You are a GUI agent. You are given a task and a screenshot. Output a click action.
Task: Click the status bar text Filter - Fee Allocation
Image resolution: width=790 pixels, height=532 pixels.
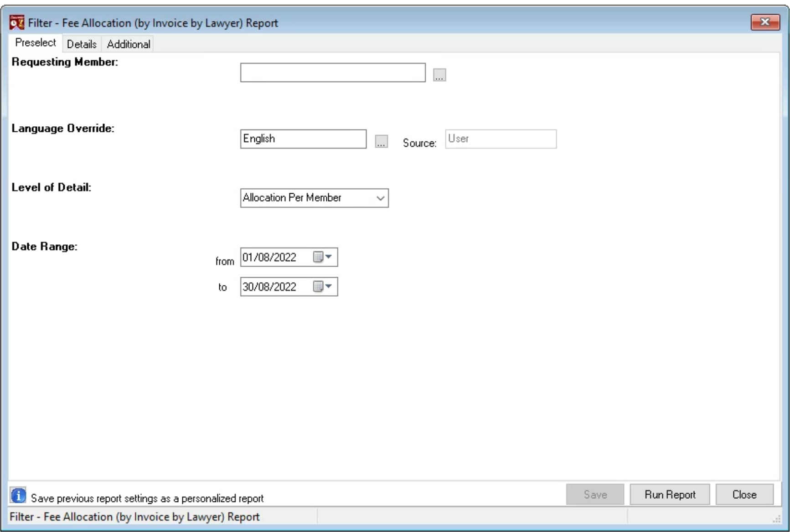[x=134, y=517]
